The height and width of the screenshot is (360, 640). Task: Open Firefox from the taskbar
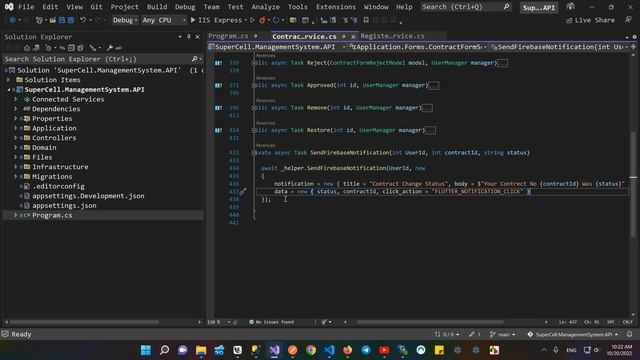(348, 350)
